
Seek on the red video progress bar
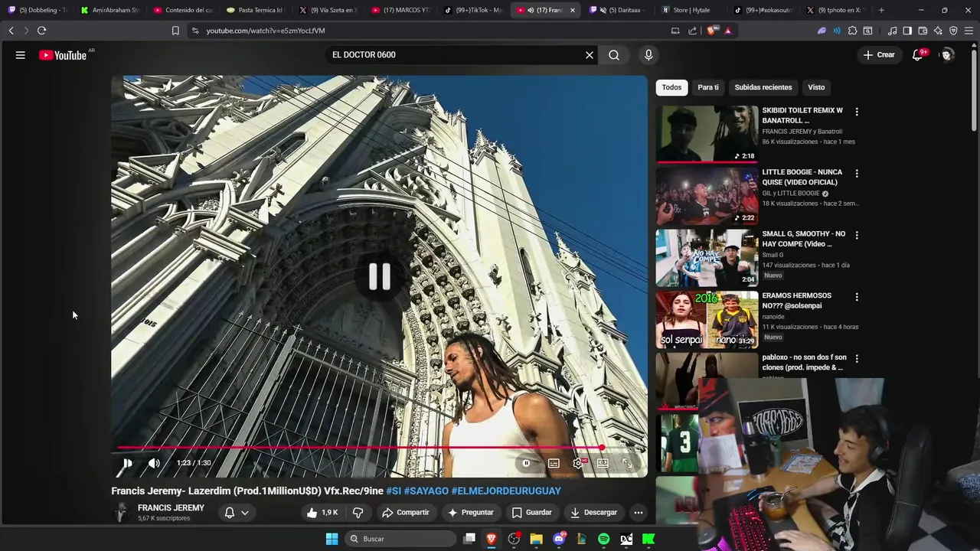click(379, 448)
